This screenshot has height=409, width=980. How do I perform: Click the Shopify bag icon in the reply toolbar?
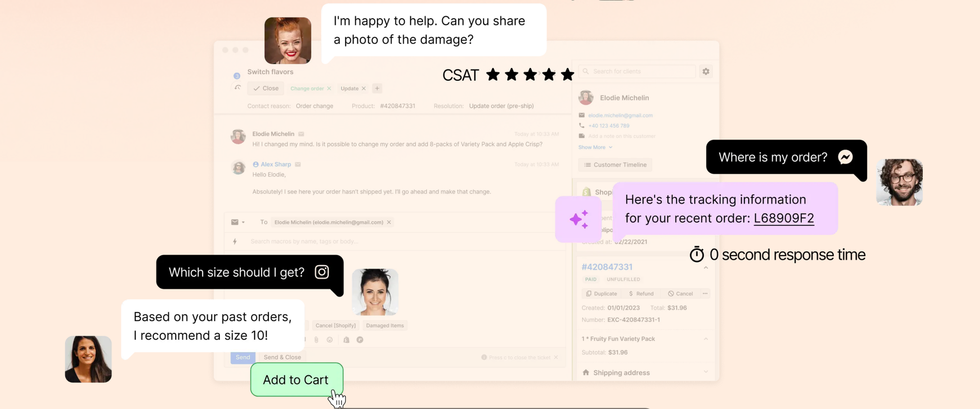pyautogui.click(x=346, y=339)
